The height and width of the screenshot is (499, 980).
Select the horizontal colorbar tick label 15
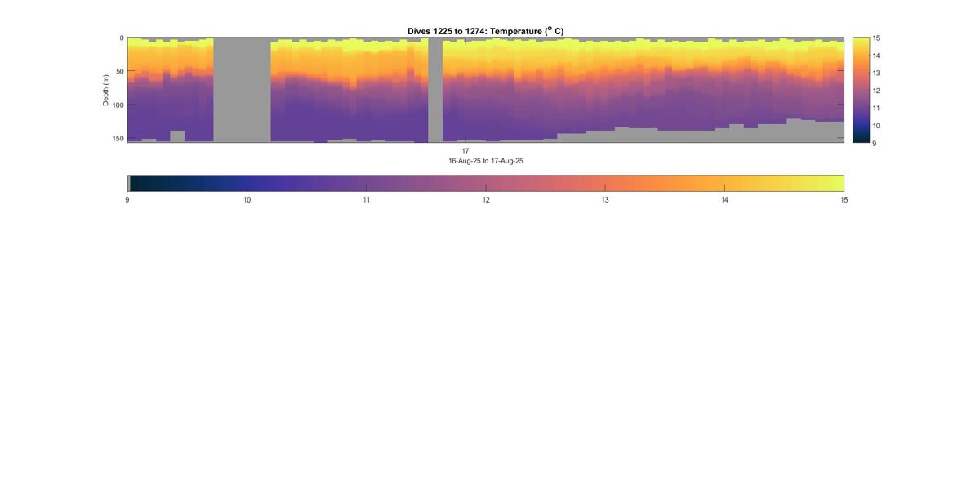click(x=844, y=199)
